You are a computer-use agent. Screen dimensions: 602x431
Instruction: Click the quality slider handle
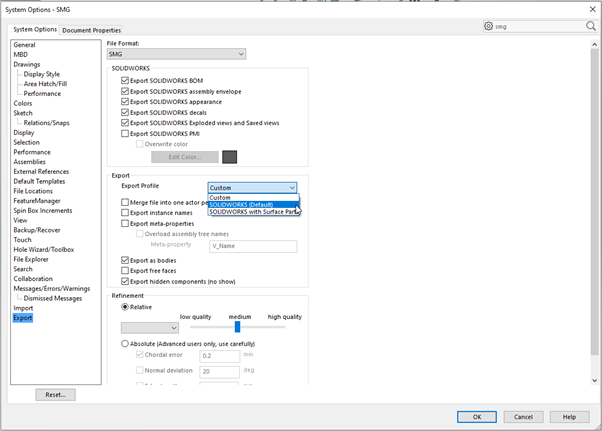(237, 327)
